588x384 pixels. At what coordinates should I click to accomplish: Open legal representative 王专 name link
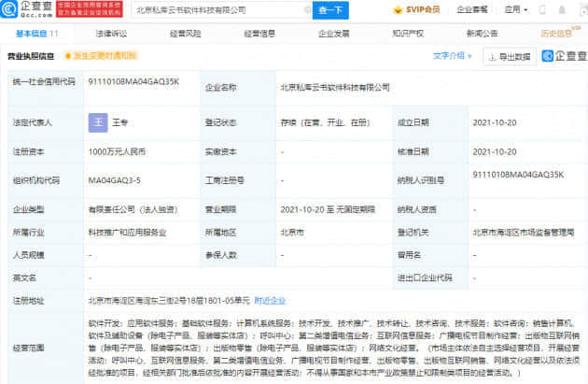[x=120, y=122]
